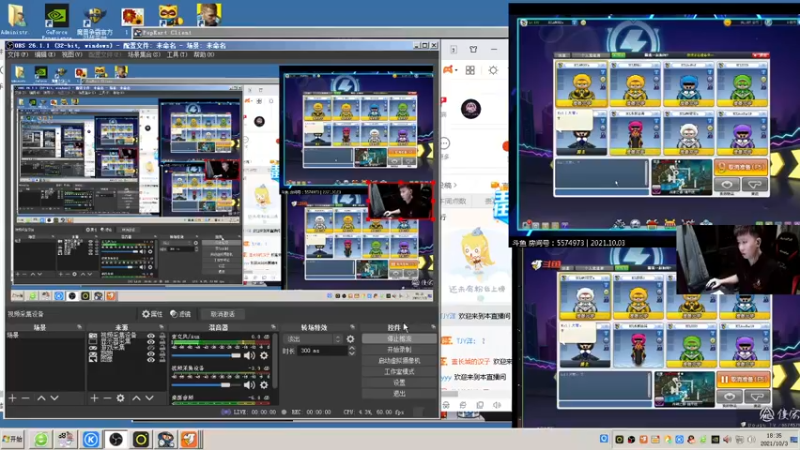Toggle lock for 显示器采集 source

click(x=162, y=342)
